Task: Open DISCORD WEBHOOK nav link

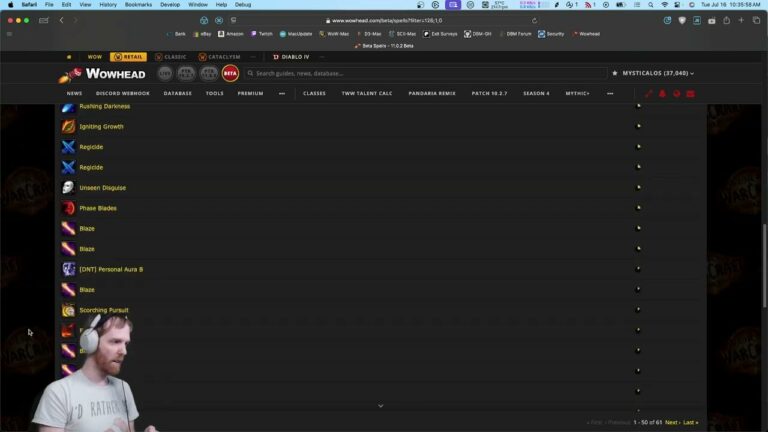Action: click(x=122, y=93)
